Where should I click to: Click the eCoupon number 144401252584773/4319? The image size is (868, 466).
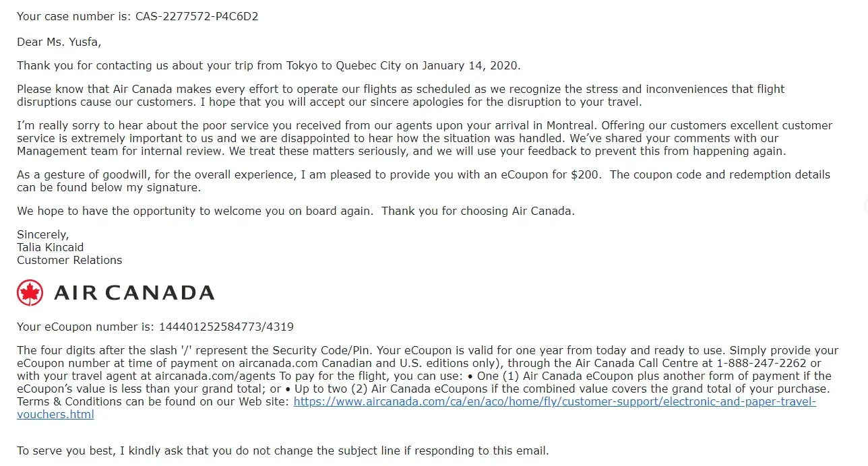pos(226,327)
